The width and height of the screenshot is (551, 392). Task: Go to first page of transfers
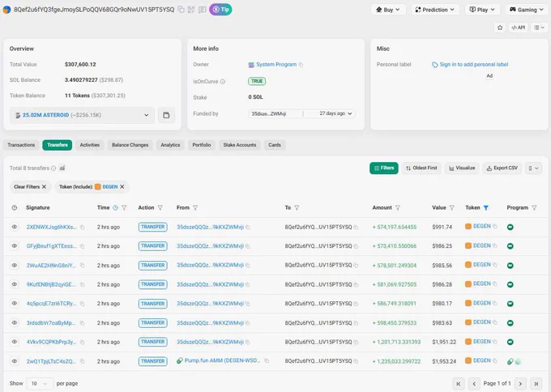pyautogui.click(x=459, y=384)
